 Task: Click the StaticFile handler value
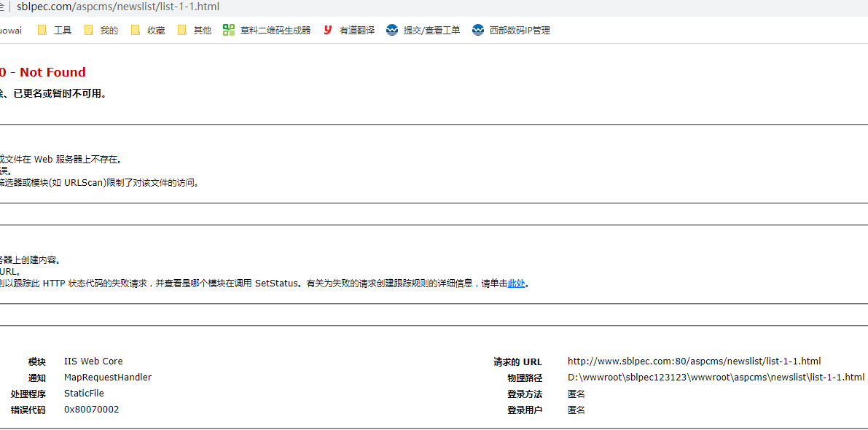point(84,394)
